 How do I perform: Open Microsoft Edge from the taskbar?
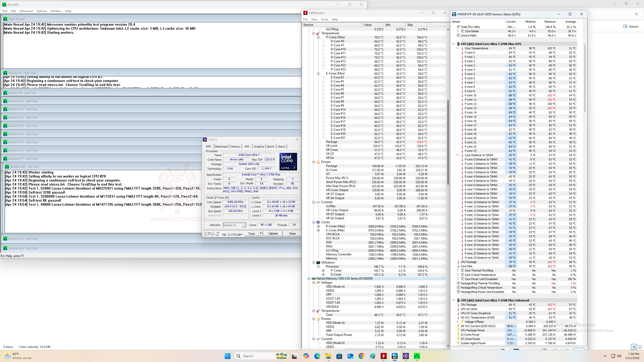[317, 356]
